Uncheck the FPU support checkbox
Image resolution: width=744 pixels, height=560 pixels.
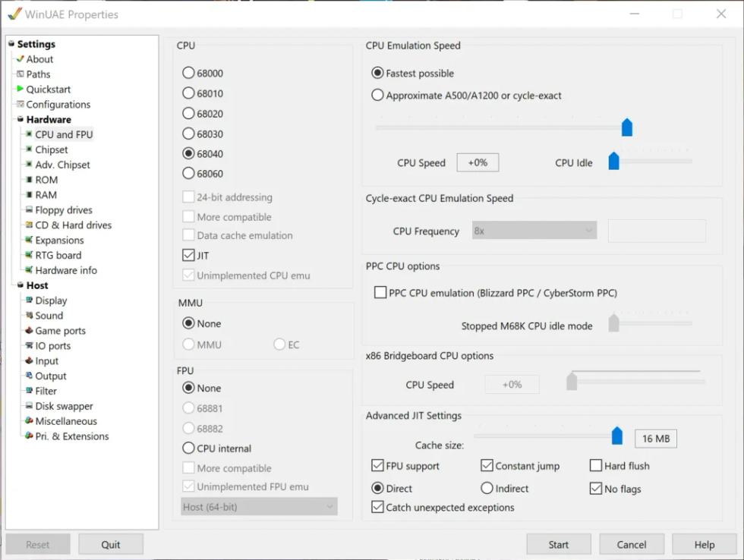pyautogui.click(x=377, y=465)
